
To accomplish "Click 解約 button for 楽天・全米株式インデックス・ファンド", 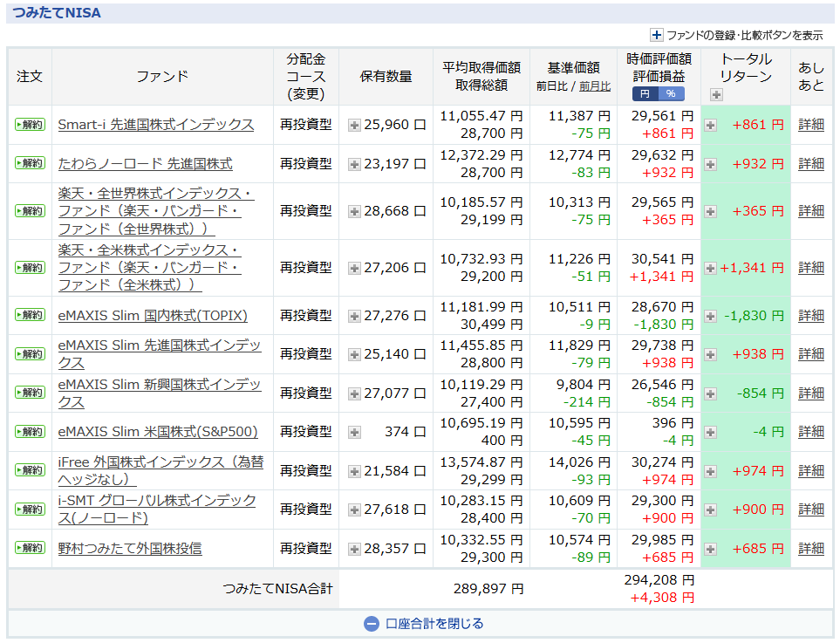I will [x=30, y=268].
